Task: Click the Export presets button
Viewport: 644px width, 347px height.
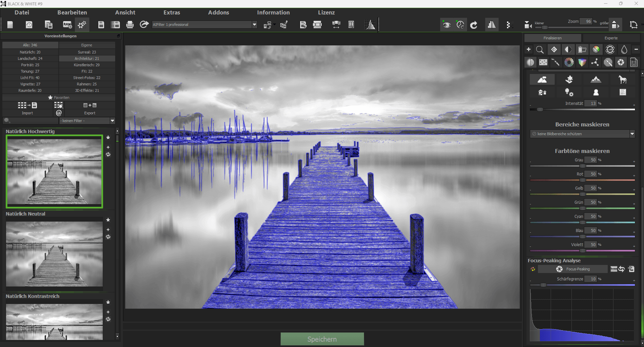Action: coord(90,109)
